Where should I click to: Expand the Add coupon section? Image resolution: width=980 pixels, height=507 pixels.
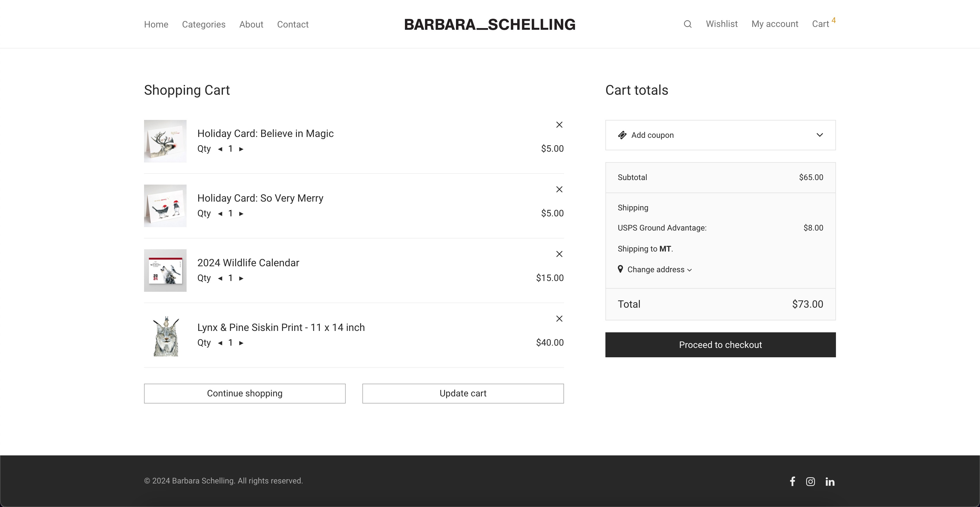[x=720, y=135]
